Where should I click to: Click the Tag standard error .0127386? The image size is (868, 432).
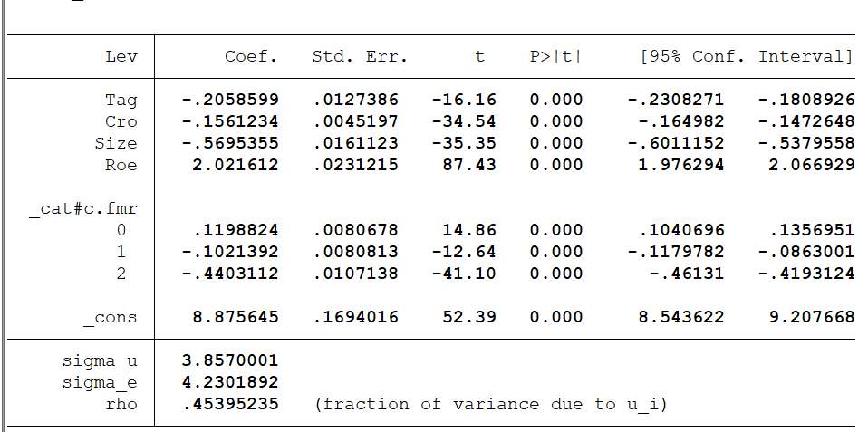pos(354,100)
